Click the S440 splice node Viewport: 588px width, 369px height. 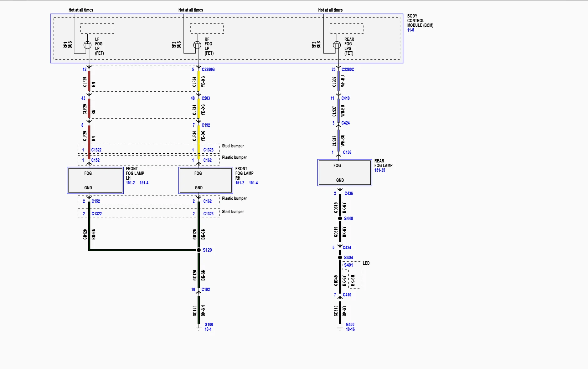click(340, 218)
